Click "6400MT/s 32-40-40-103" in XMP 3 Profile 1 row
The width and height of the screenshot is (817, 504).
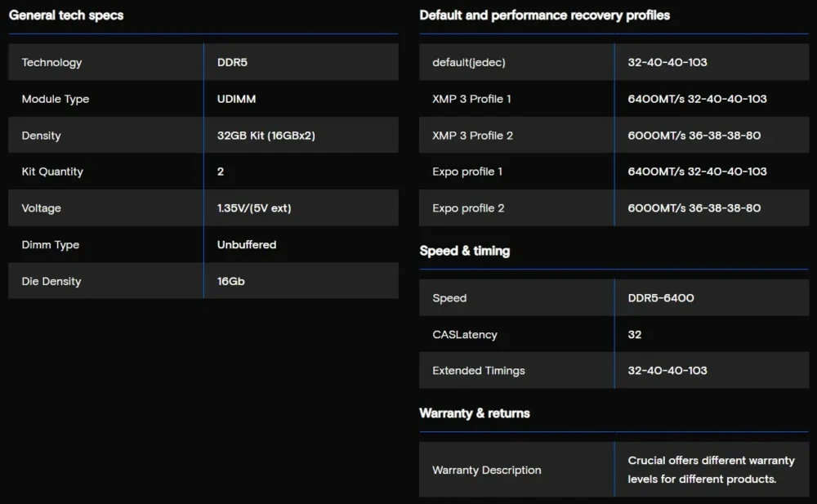click(x=697, y=99)
